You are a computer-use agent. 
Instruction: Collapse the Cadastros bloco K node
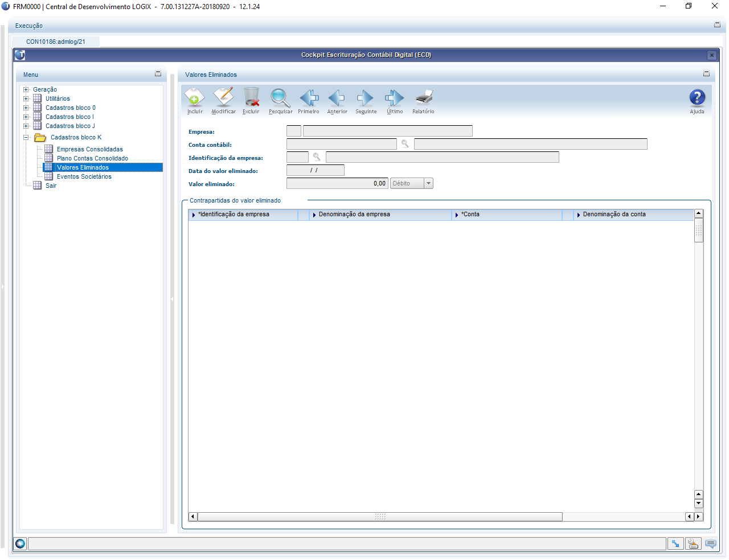point(26,137)
